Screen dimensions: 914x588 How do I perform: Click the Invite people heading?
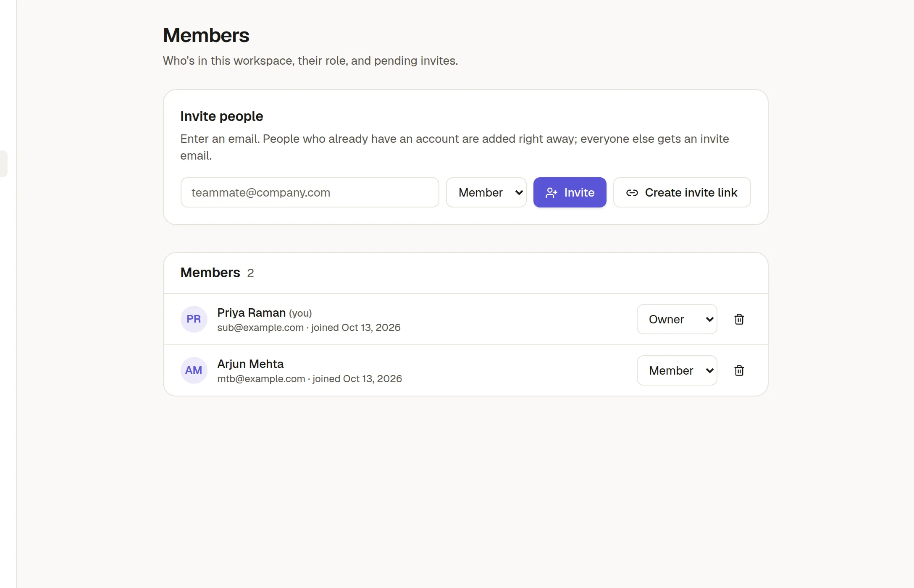(x=221, y=116)
